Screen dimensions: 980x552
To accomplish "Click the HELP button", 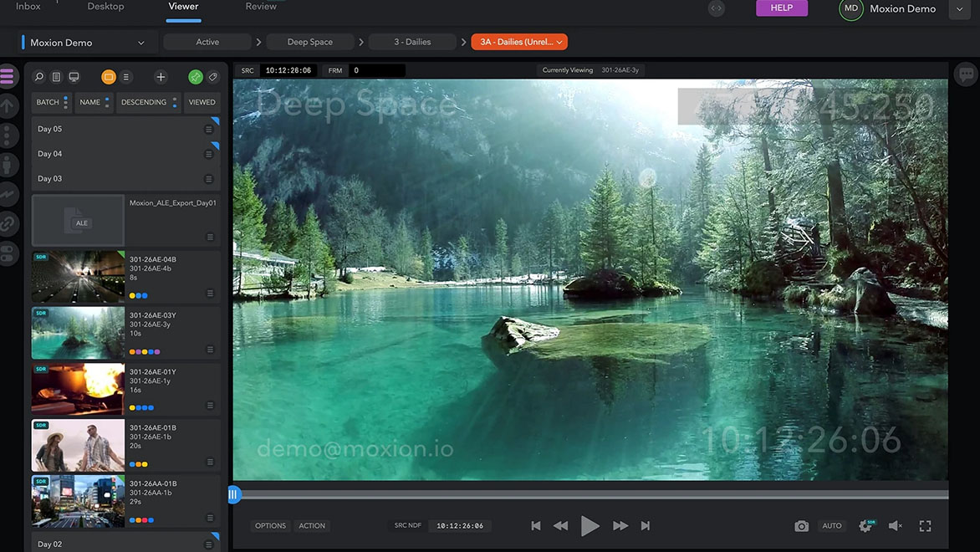I will pyautogui.click(x=781, y=7).
